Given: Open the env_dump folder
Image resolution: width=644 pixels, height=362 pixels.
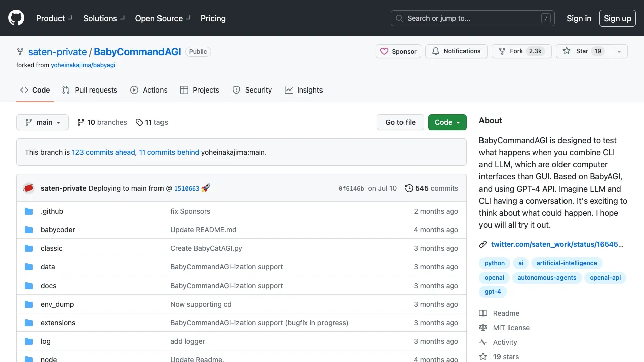Looking at the screenshot, I should tap(57, 304).
